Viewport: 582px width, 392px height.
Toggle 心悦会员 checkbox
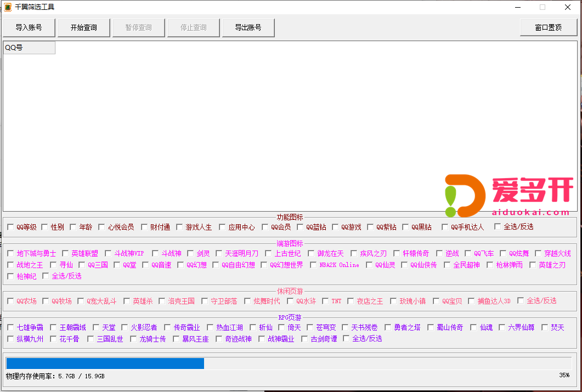click(101, 227)
